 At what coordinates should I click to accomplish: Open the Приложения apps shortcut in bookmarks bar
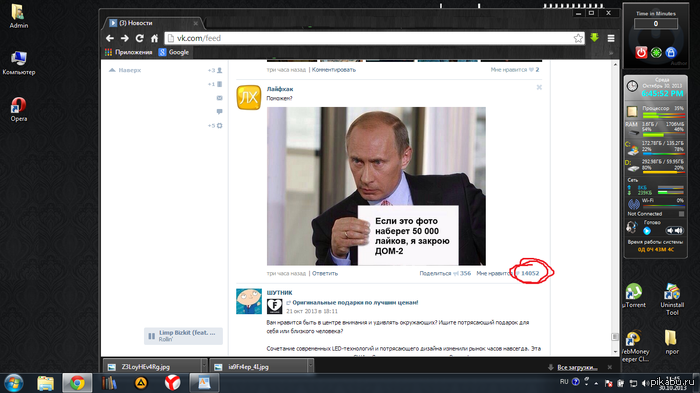pos(129,52)
